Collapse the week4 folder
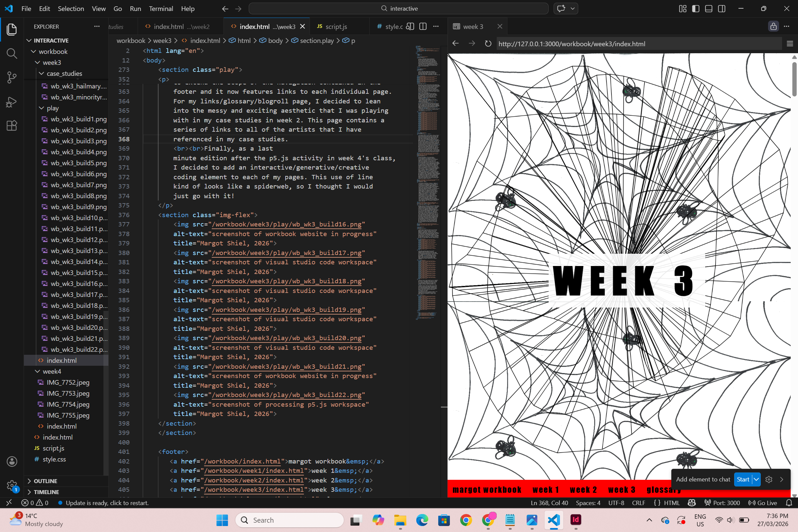798x532 pixels. [x=52, y=371]
